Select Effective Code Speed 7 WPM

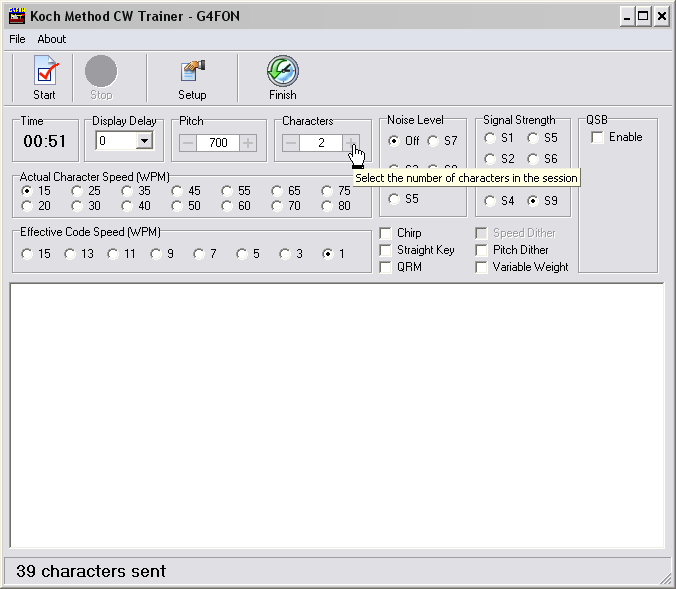[199, 254]
